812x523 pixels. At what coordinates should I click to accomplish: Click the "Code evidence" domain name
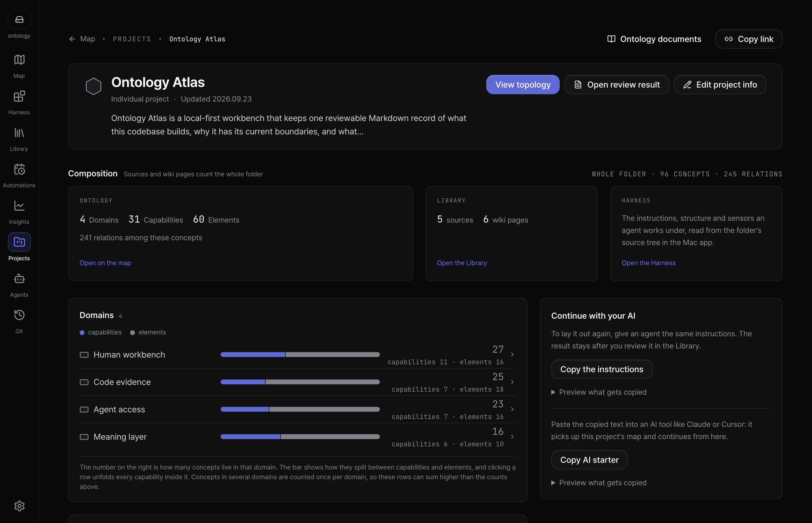122,382
